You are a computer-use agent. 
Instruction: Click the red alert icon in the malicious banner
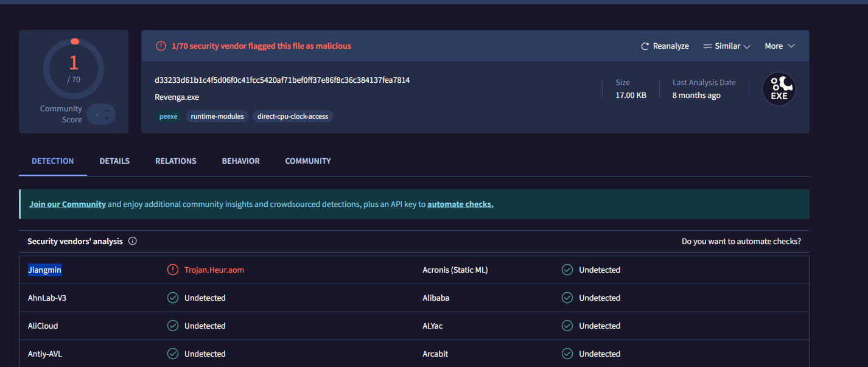(x=161, y=46)
